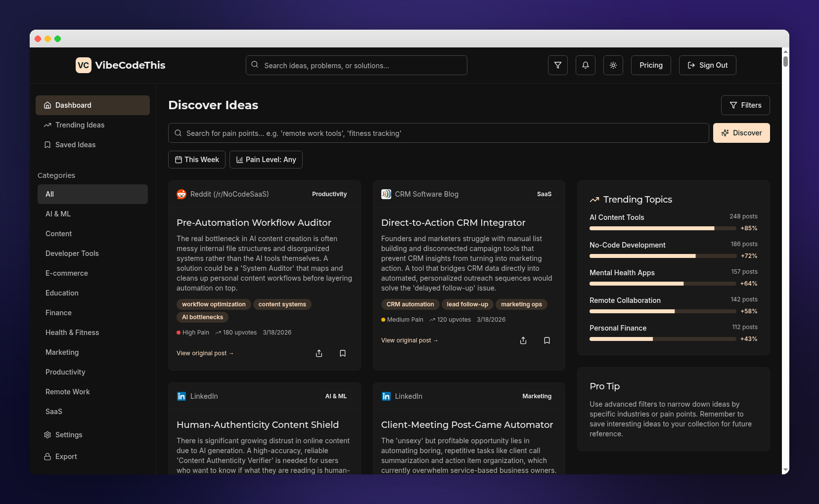
Task: Click the VC logo icon
Action: (84, 65)
